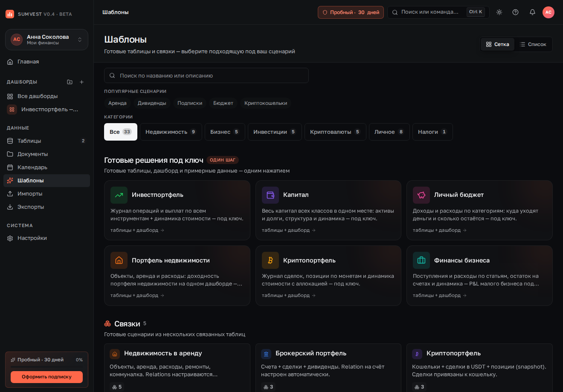The image size is (563, 392).
Task: Open the Инвестпортфель dashboard in the sidebar
Action: click(47, 110)
